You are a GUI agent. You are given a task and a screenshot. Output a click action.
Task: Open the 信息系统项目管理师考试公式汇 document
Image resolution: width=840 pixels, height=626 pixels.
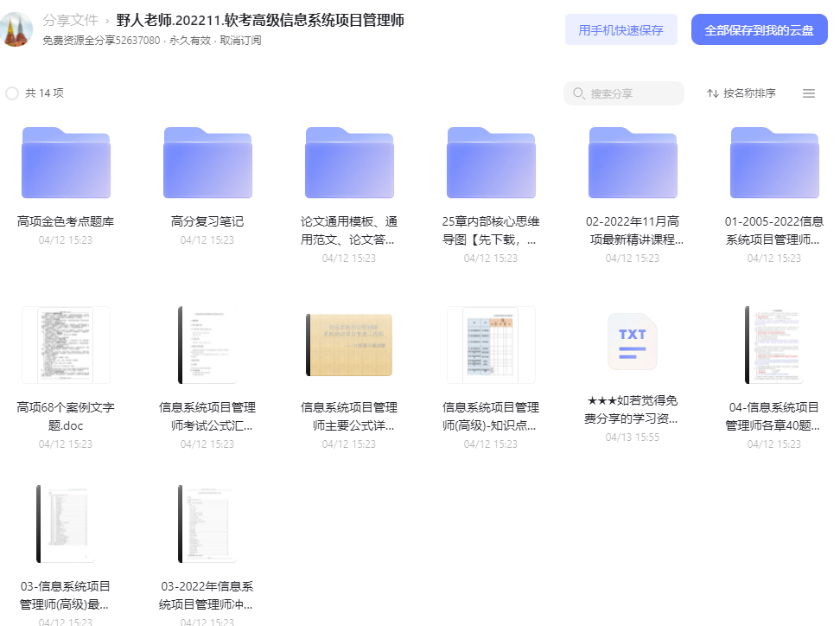pos(207,345)
